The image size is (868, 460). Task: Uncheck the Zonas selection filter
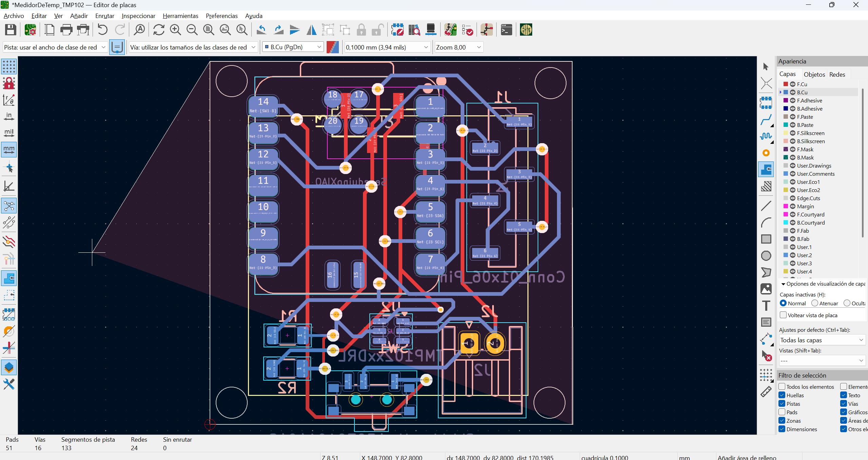point(782,421)
